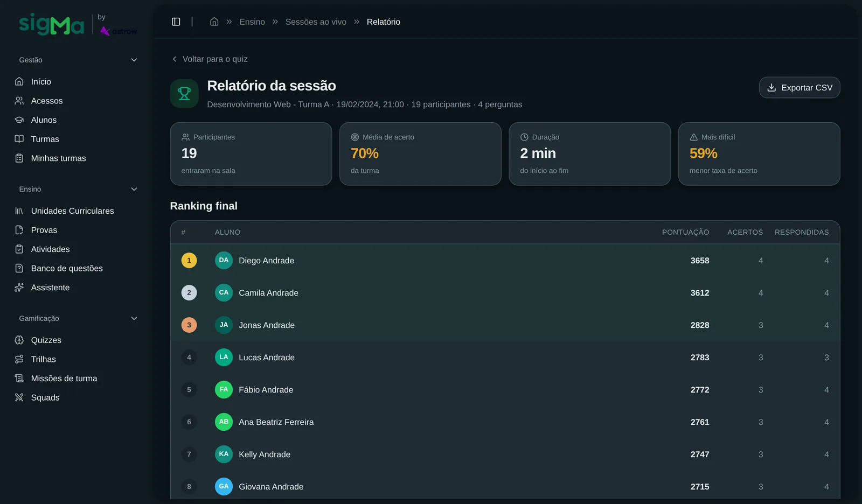This screenshot has width=862, height=504.
Task: Click the Sigma logo
Action: tap(52, 24)
